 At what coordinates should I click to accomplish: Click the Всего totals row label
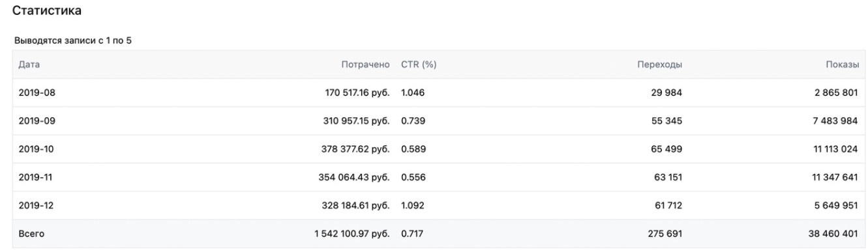click(x=31, y=233)
